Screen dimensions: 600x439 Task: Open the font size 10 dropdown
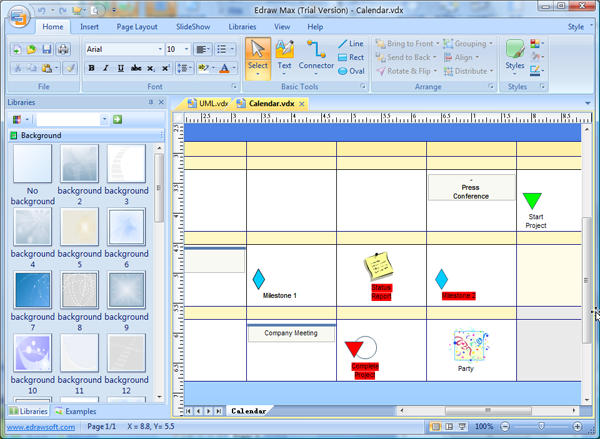[x=187, y=49]
